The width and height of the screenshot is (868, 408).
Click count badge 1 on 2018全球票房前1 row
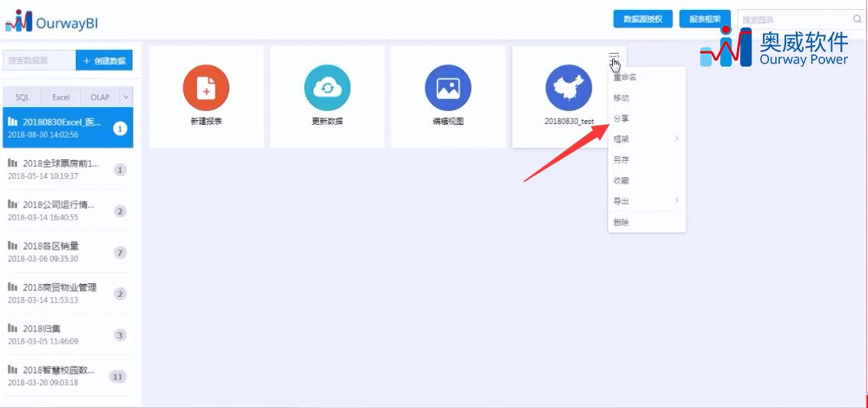[120, 170]
